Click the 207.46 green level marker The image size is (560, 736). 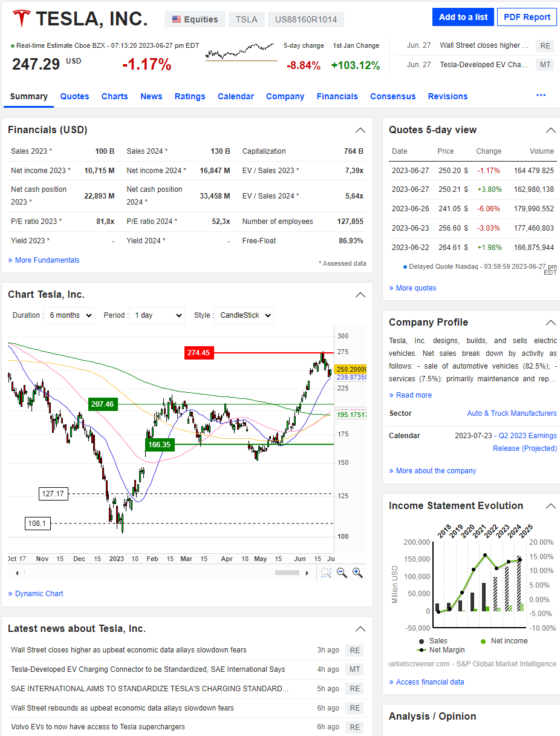(103, 404)
